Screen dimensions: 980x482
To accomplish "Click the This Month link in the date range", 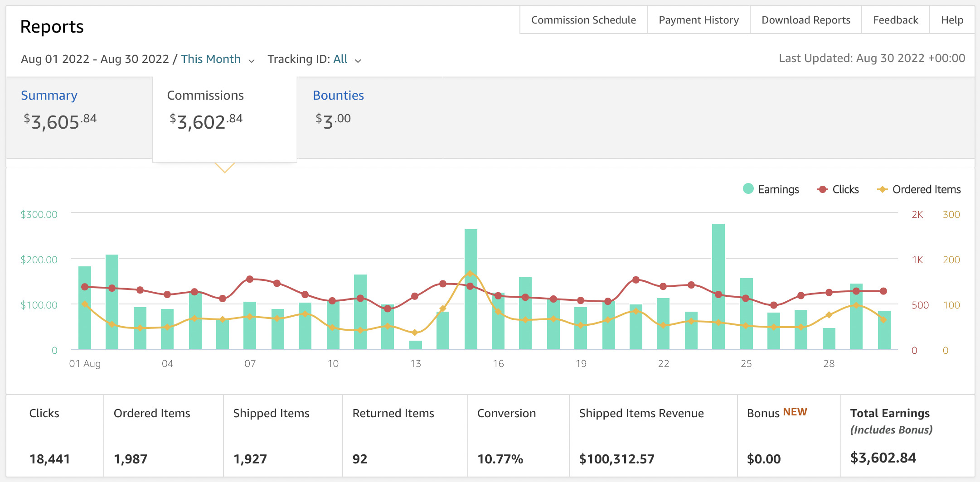I will (211, 59).
